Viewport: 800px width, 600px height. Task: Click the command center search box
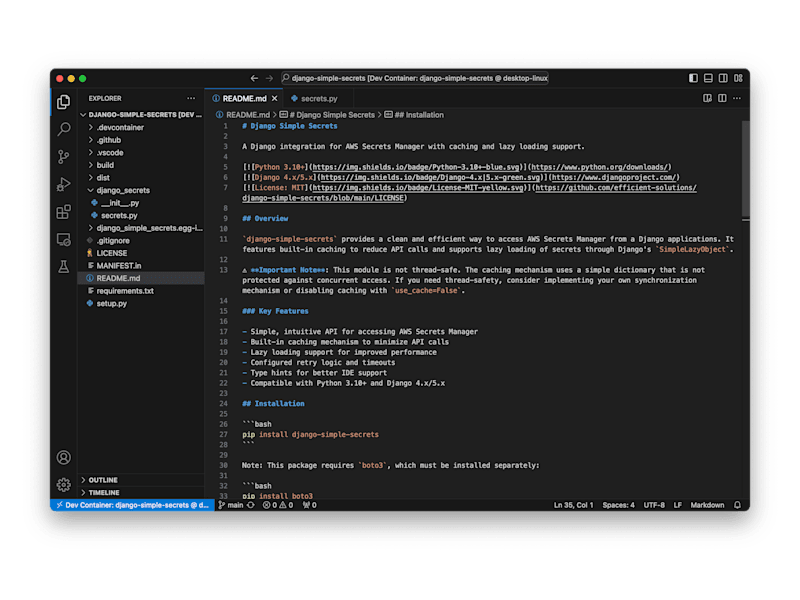tap(414, 78)
